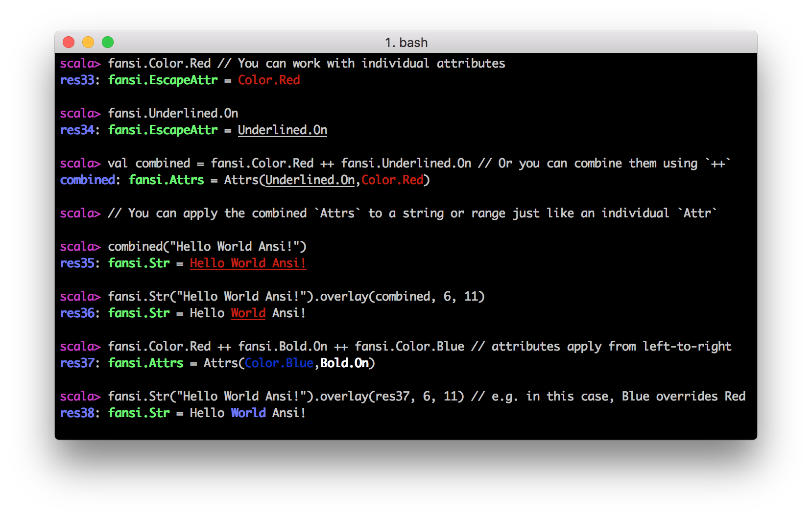This screenshot has height=518, width=812.
Task: Click 'res34:' result label
Action: (x=80, y=130)
